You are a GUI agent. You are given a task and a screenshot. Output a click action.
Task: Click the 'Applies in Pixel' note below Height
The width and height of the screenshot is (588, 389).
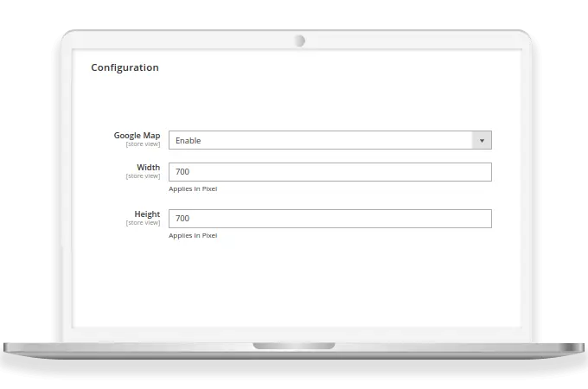pyautogui.click(x=193, y=235)
